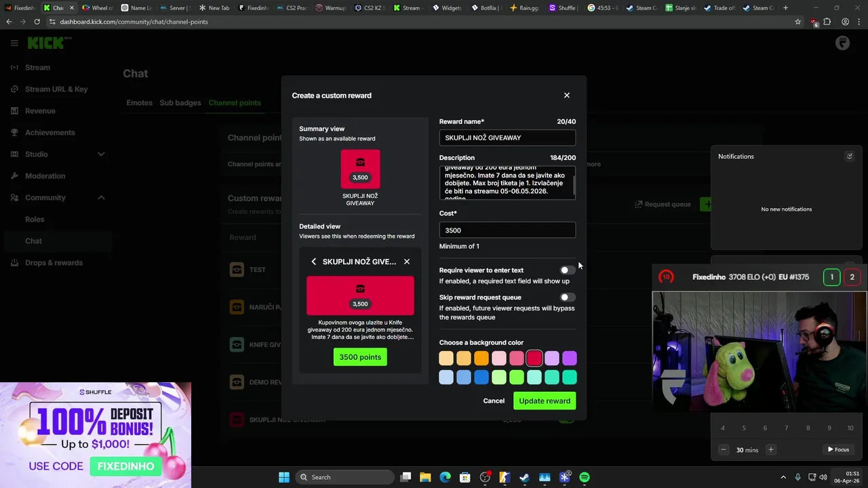Pick the lightest pink background color

499,358
